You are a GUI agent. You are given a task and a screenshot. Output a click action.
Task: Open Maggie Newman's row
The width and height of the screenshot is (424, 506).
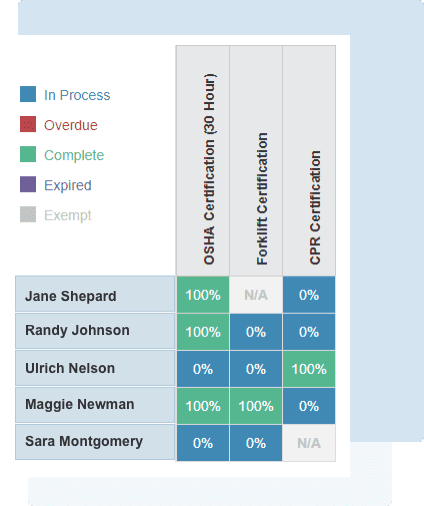tap(95, 405)
